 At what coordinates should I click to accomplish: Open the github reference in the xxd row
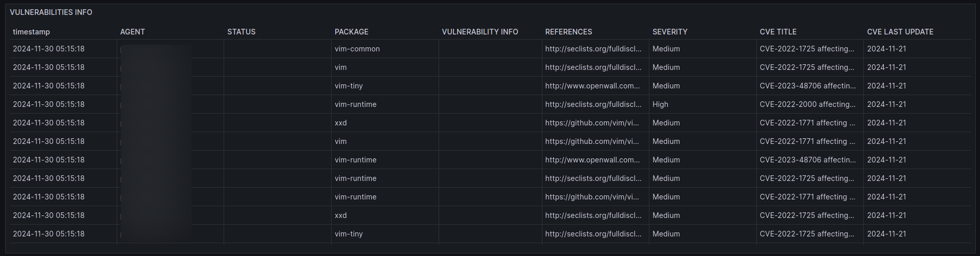click(x=592, y=123)
